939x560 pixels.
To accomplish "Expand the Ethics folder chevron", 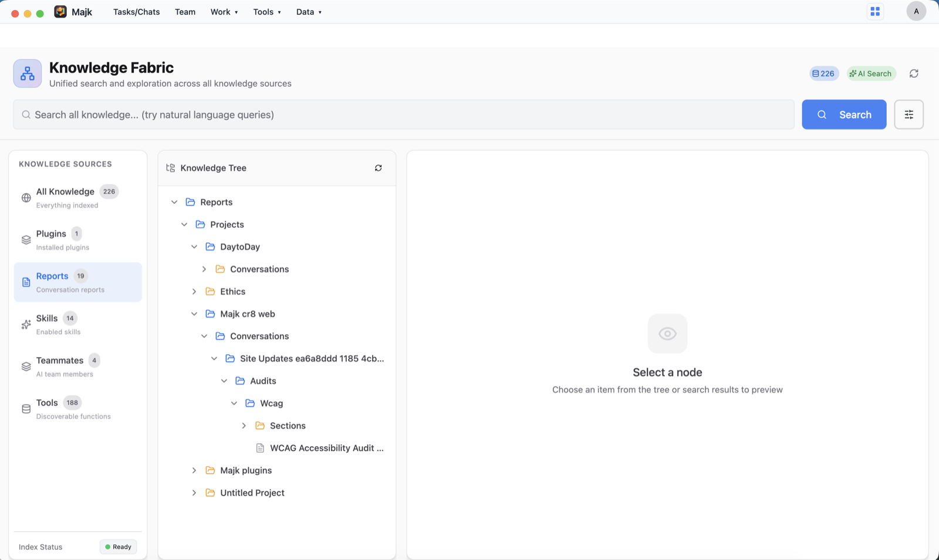I will click(194, 291).
